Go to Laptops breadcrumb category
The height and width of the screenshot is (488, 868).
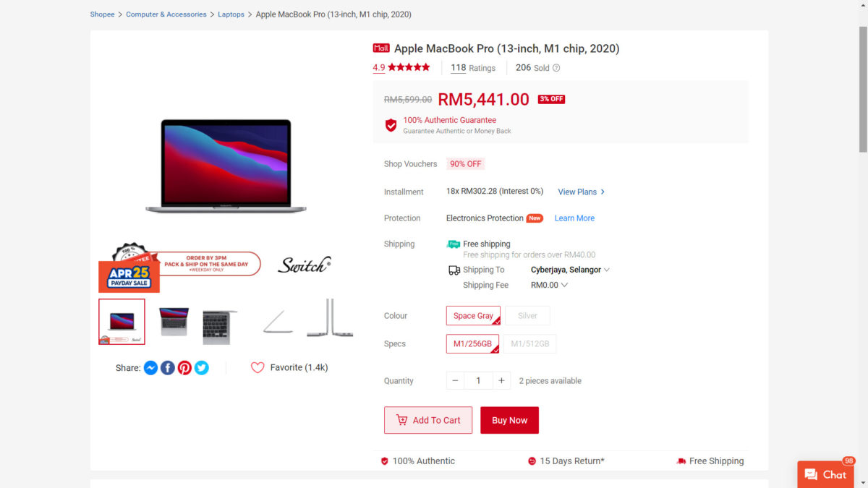pos(231,14)
